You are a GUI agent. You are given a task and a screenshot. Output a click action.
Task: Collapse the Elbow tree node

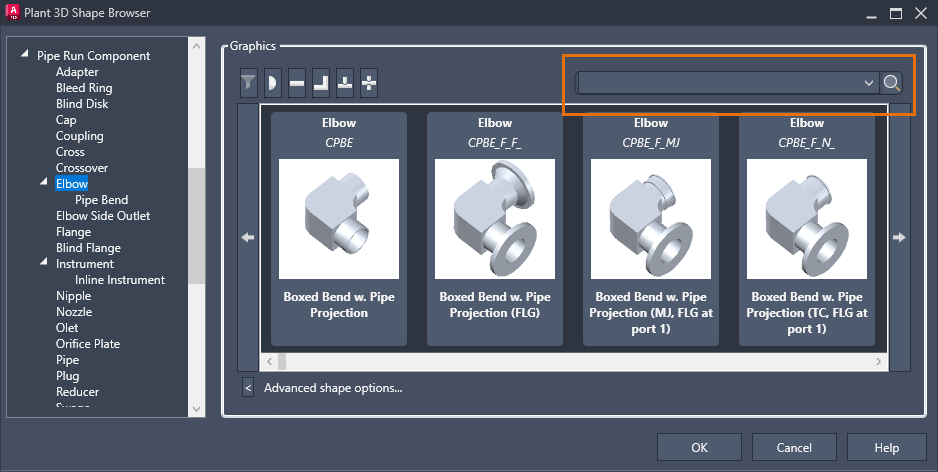click(44, 181)
